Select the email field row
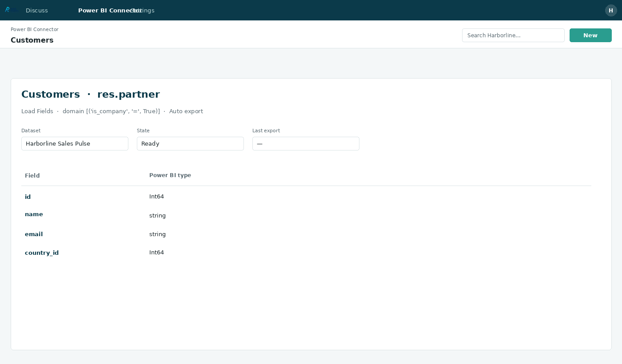 [306, 234]
